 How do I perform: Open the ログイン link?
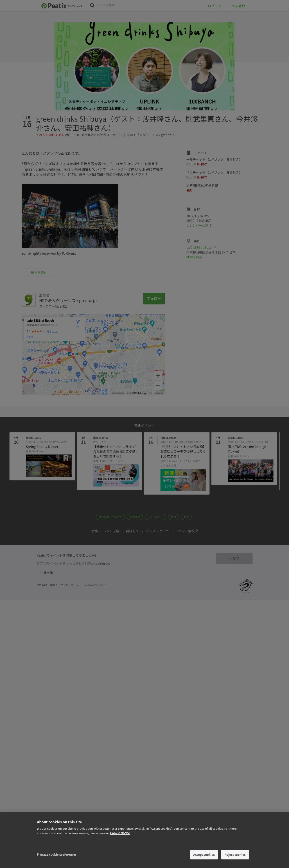click(214, 6)
